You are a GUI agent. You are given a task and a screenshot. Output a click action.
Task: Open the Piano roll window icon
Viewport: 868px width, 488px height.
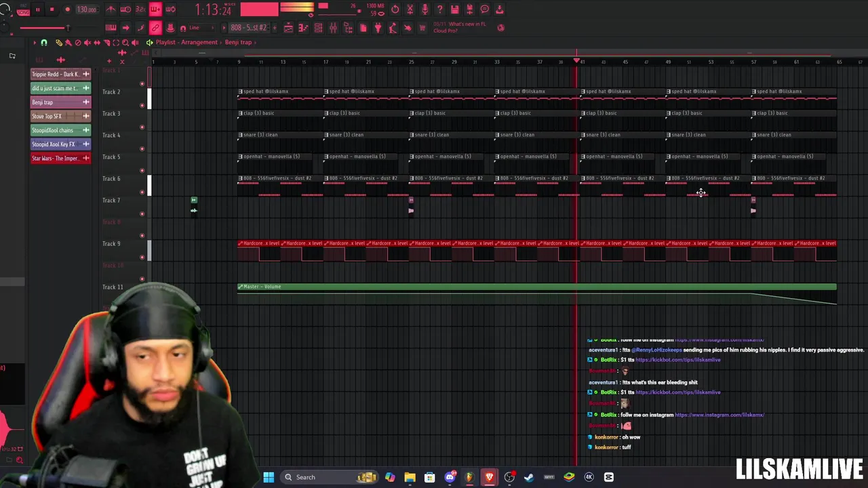pos(303,28)
